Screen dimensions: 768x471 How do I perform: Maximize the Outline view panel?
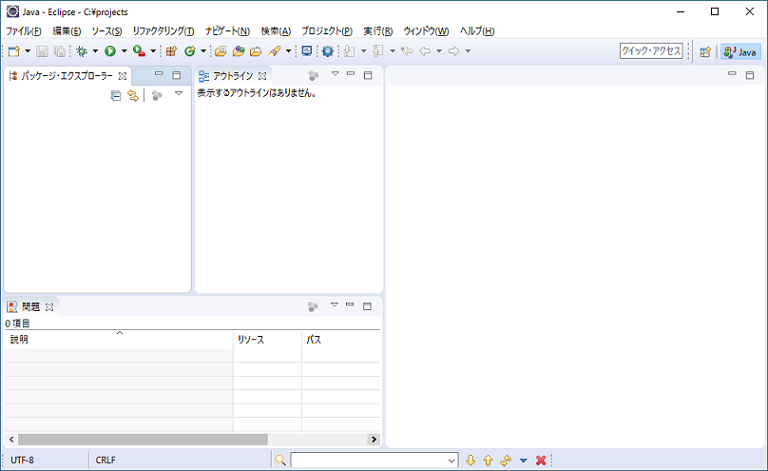click(x=368, y=75)
